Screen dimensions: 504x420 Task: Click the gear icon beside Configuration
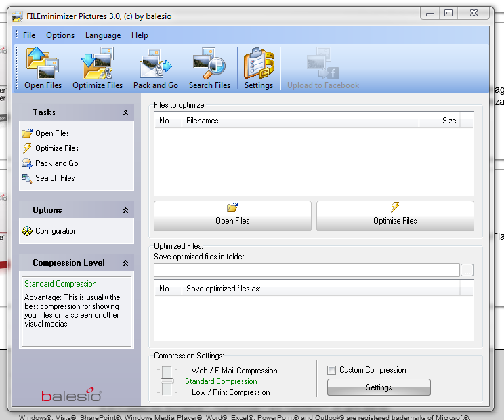tap(27, 231)
